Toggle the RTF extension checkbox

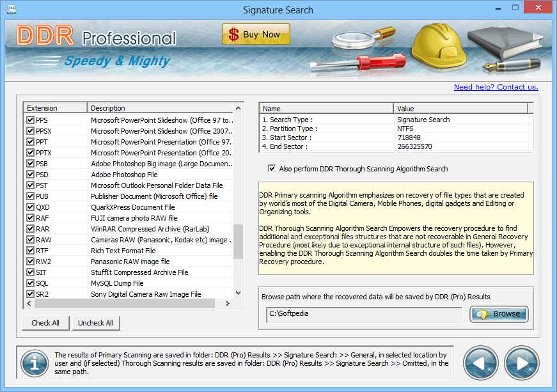click(x=30, y=250)
